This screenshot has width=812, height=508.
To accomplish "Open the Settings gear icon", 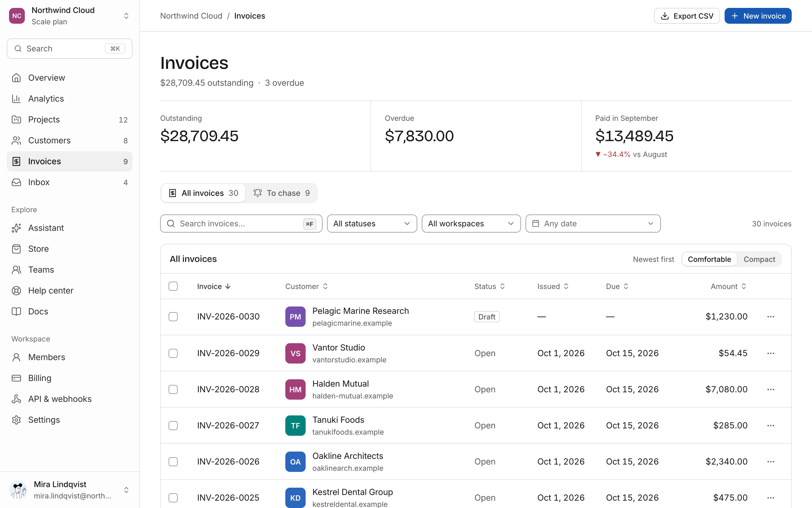I will click(16, 420).
